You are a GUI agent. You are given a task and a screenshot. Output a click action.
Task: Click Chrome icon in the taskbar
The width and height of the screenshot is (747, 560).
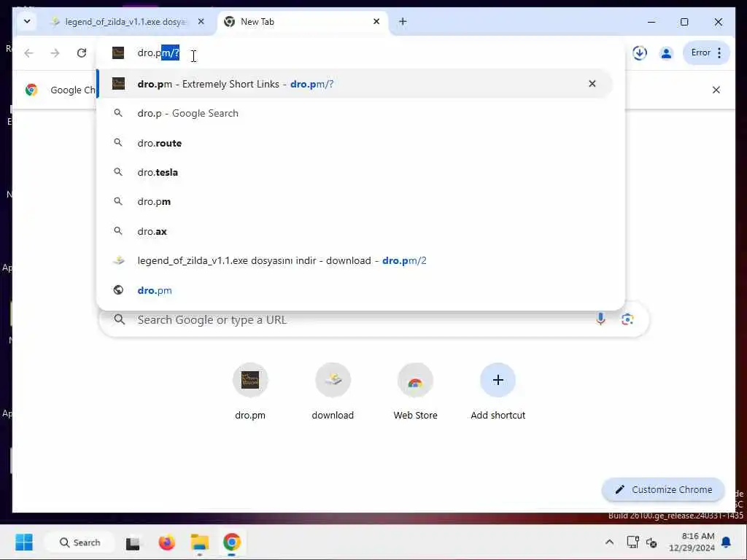click(232, 542)
